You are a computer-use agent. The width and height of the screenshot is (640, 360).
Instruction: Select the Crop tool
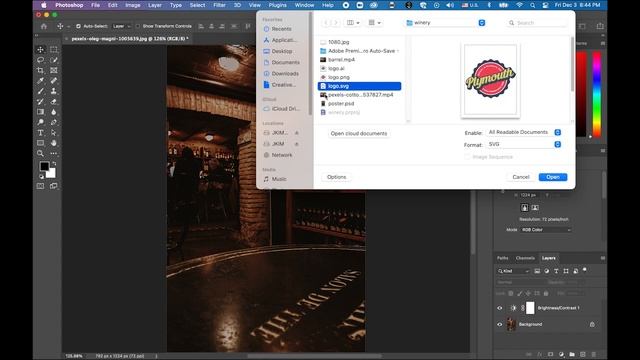[40, 70]
